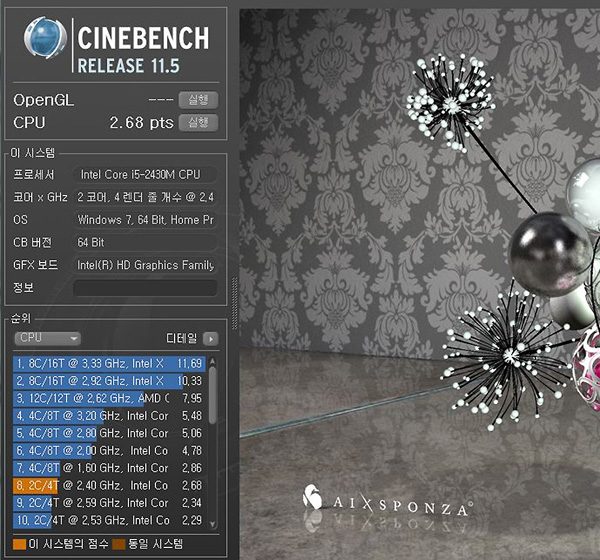This screenshot has width=600, height=560.
Task: Click the CPU score 2.68 pts
Action: click(141, 123)
